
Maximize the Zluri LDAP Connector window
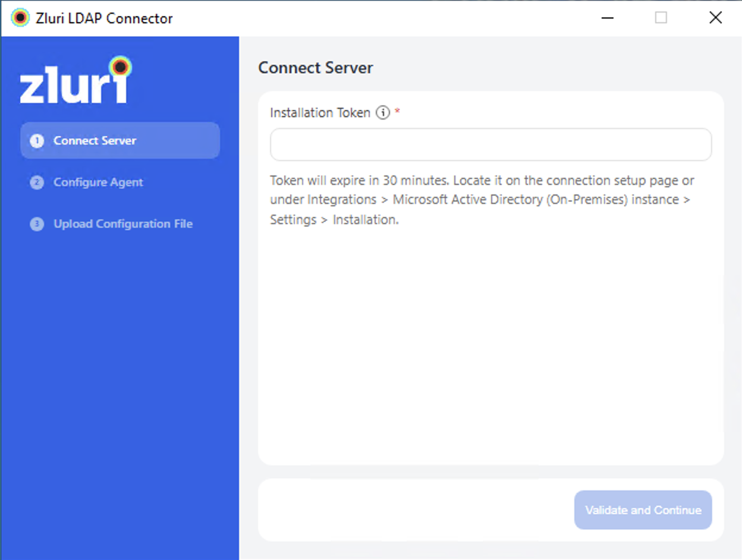tap(661, 18)
